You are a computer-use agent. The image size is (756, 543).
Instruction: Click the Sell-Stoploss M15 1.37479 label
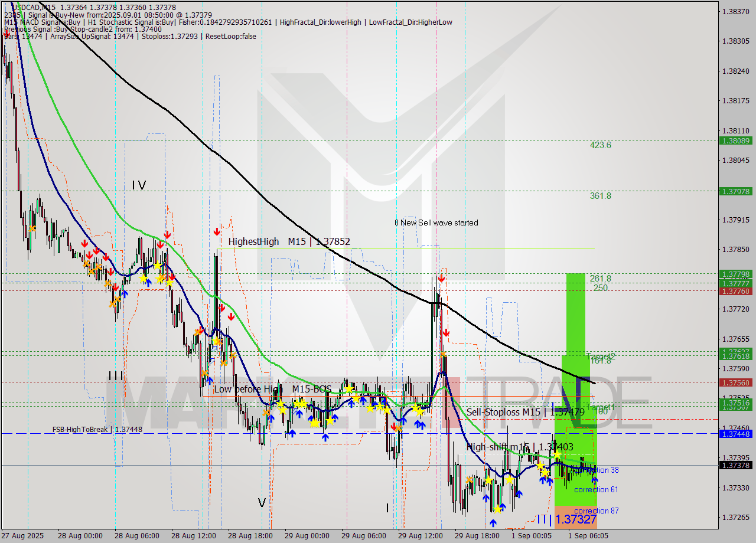click(526, 412)
